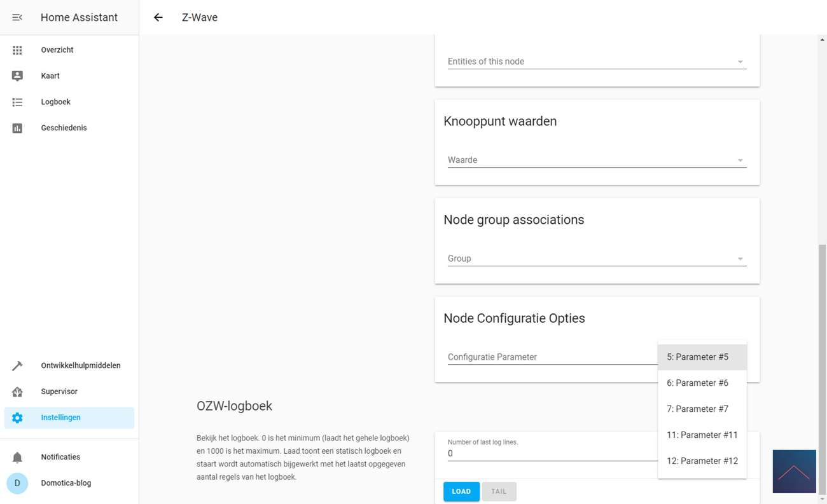827x504 pixels.
Task: Click the Kaart map icon
Action: (17, 76)
